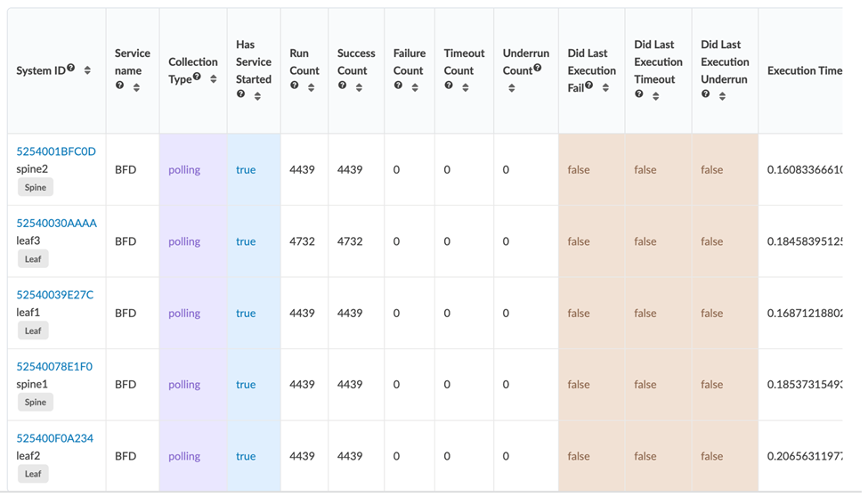868x497 pixels.
Task: Sort by Collection Type column
Action: click(214, 78)
